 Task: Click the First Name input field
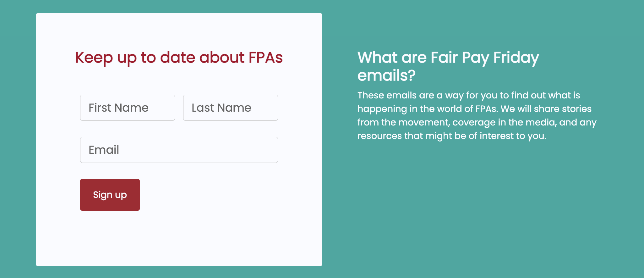pyautogui.click(x=127, y=108)
